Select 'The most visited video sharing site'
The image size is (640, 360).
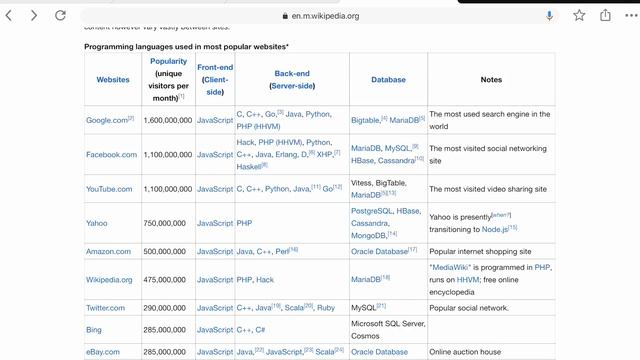(x=488, y=189)
